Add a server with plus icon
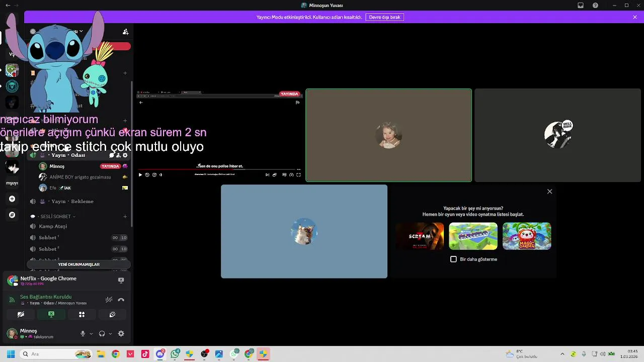Screen dimensions: 644x362 [12, 199]
